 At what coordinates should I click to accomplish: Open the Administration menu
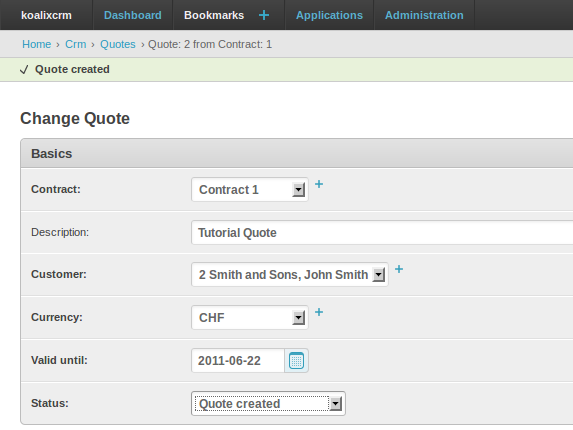click(x=424, y=15)
